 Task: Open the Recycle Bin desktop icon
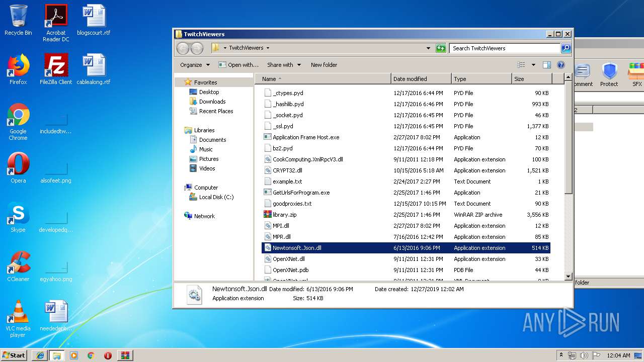coord(18,20)
